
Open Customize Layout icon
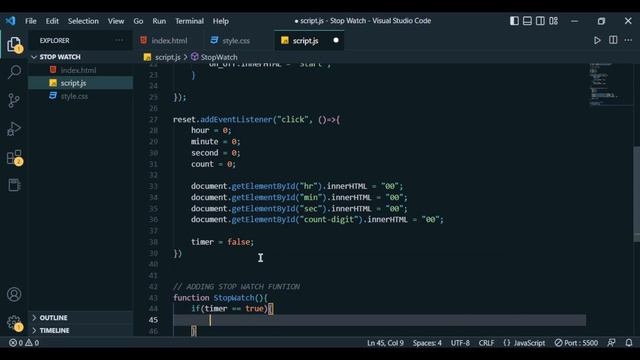coord(553,21)
